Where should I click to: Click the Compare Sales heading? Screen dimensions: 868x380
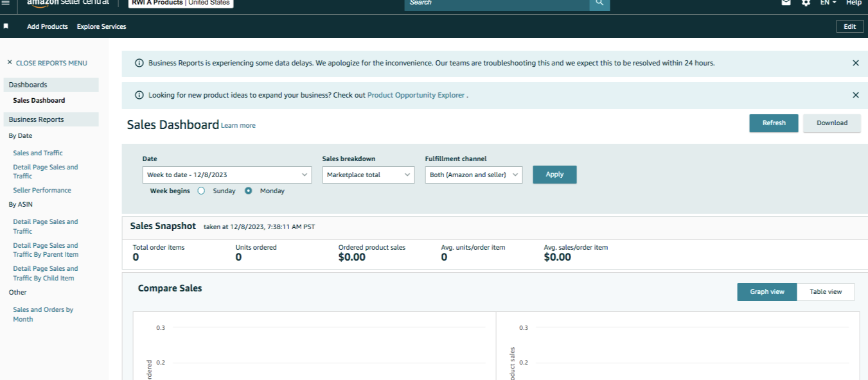pyautogui.click(x=170, y=288)
